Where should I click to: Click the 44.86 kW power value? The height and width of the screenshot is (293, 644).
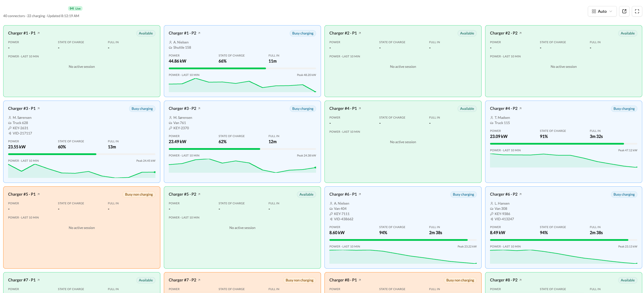point(177,61)
